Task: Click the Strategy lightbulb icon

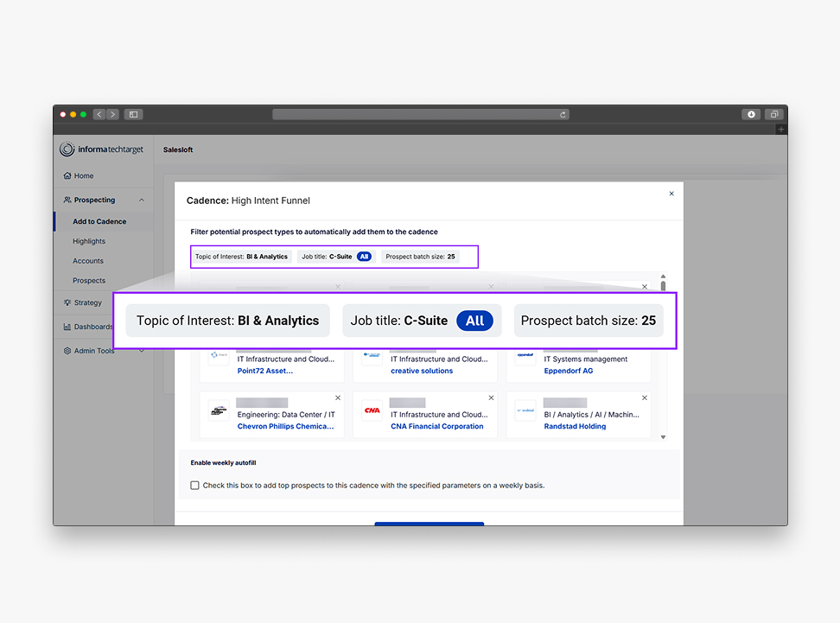Action: [67, 302]
